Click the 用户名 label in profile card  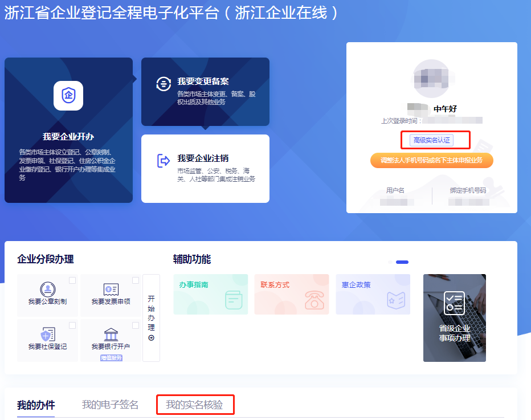pyautogui.click(x=395, y=190)
